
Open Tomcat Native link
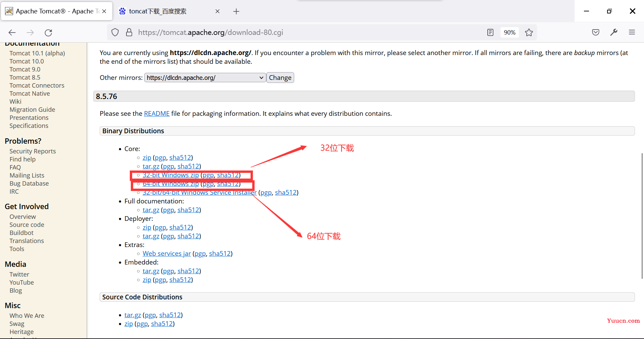point(30,93)
